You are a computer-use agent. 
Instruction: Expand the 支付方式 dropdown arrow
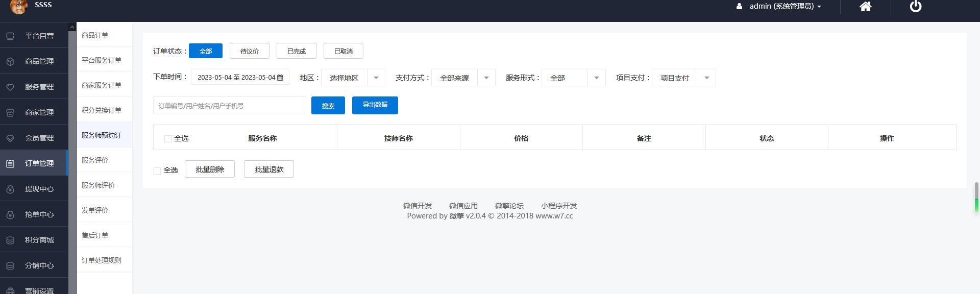point(486,78)
